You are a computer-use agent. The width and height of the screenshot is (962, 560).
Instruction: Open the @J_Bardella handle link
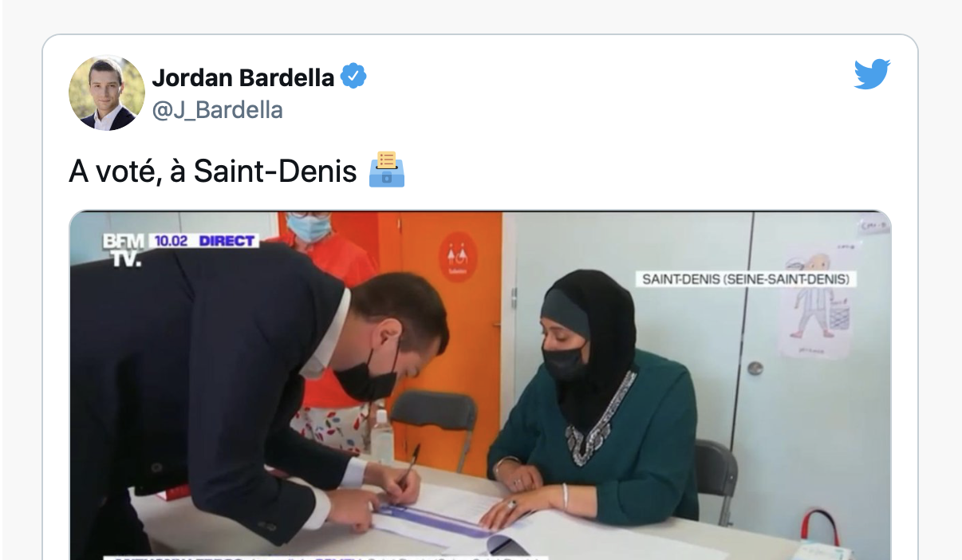click(x=218, y=110)
